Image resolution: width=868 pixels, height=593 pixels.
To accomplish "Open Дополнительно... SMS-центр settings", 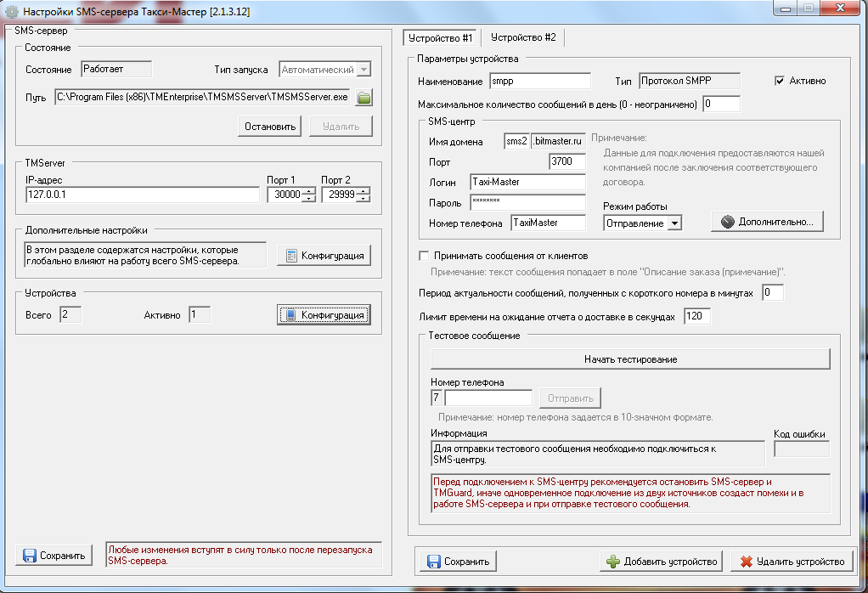I will coord(767,222).
